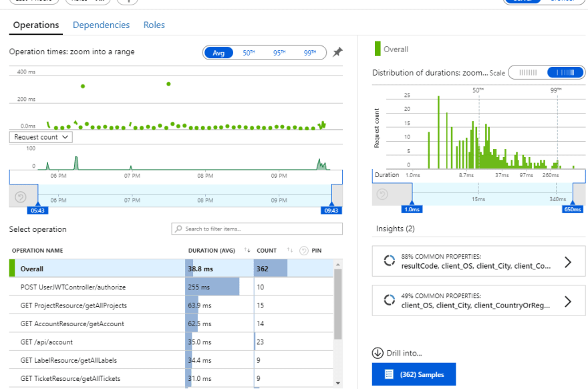This screenshot has width=588, height=389.
Task: Select GET AccountResource/getAccount row
Action: point(171,323)
